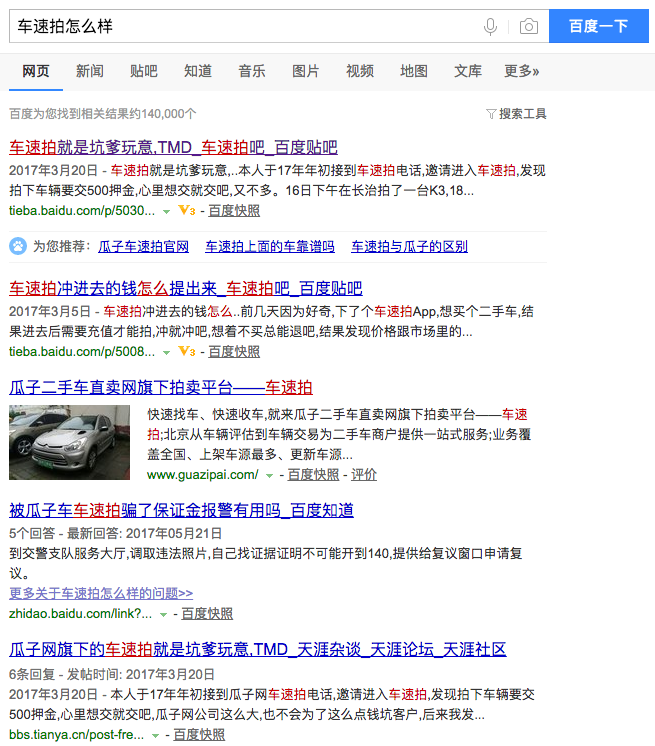Switch to the 文库 tab
Viewport: 655px width, 746px height.
click(x=468, y=71)
